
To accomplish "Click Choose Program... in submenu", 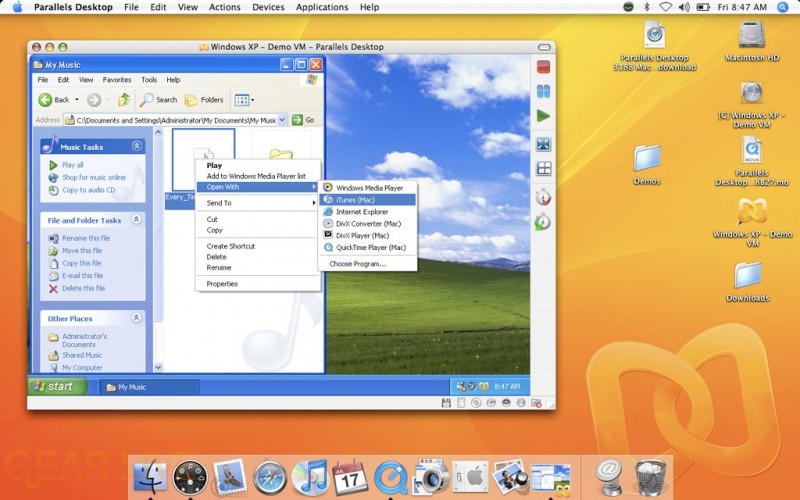I will [367, 264].
